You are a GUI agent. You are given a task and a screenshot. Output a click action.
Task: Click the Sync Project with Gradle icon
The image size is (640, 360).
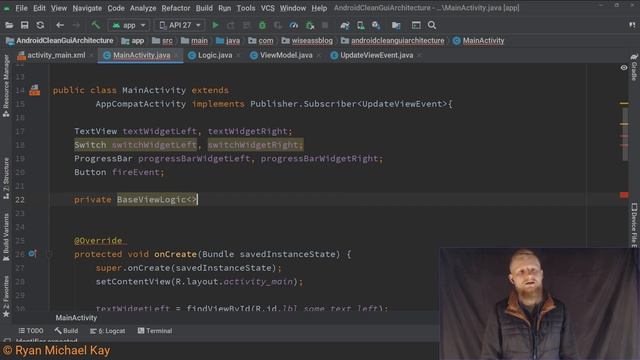(x=345, y=25)
